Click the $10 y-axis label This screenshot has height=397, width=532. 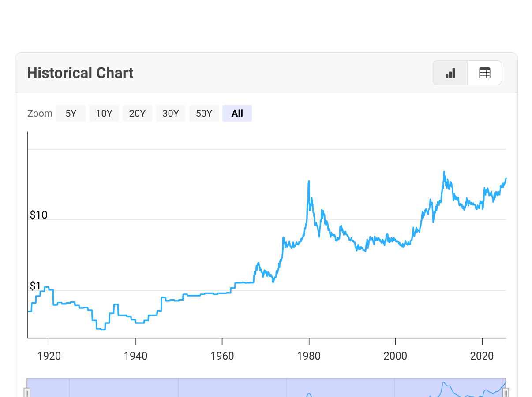[x=38, y=215]
